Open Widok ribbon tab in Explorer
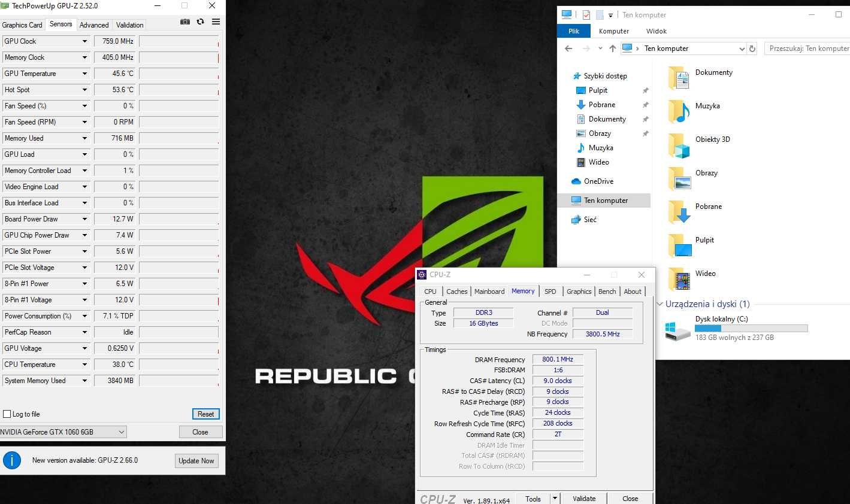Screen dimensions: 850x504 coord(657,31)
